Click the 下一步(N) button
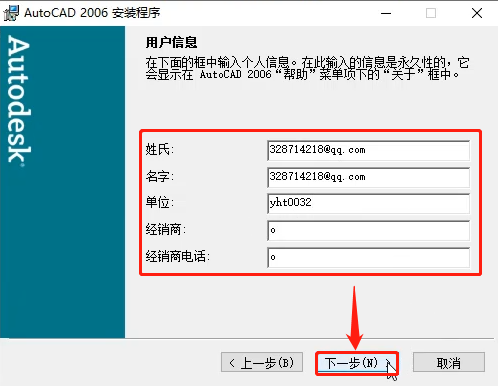498x386 pixels. tap(357, 363)
